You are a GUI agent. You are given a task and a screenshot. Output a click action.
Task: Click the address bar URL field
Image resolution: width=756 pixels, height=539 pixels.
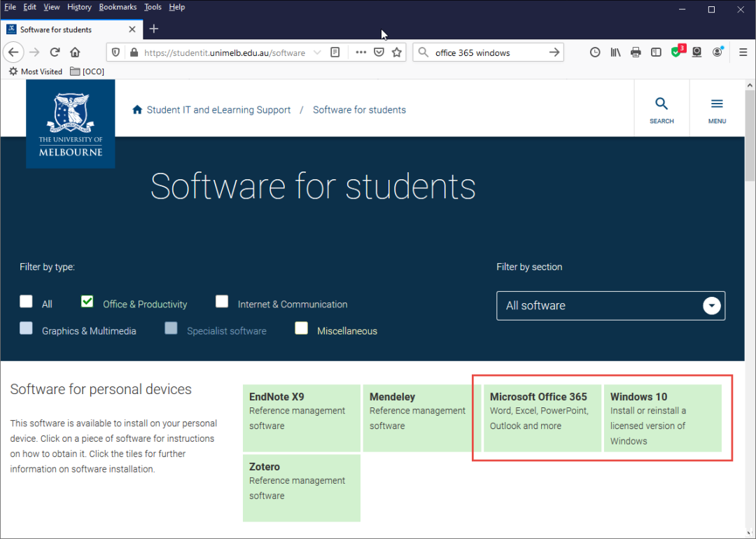click(x=225, y=52)
